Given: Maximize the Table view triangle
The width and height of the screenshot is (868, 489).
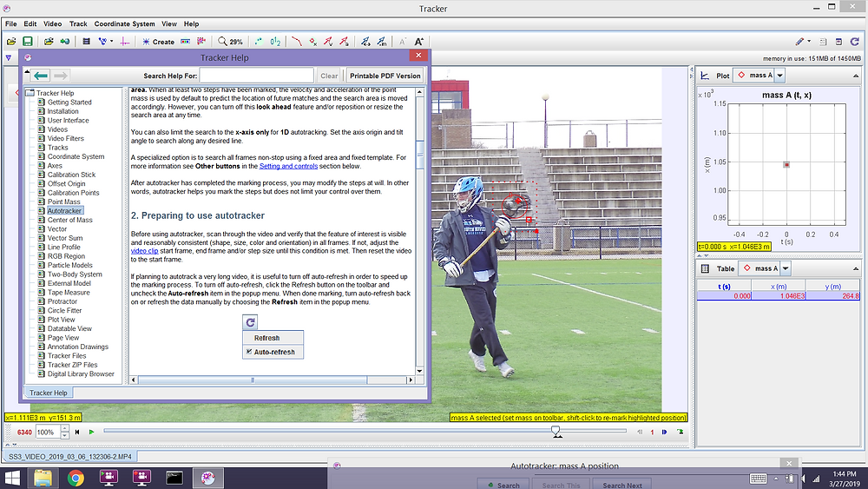Looking at the screenshot, I should pos(856,268).
